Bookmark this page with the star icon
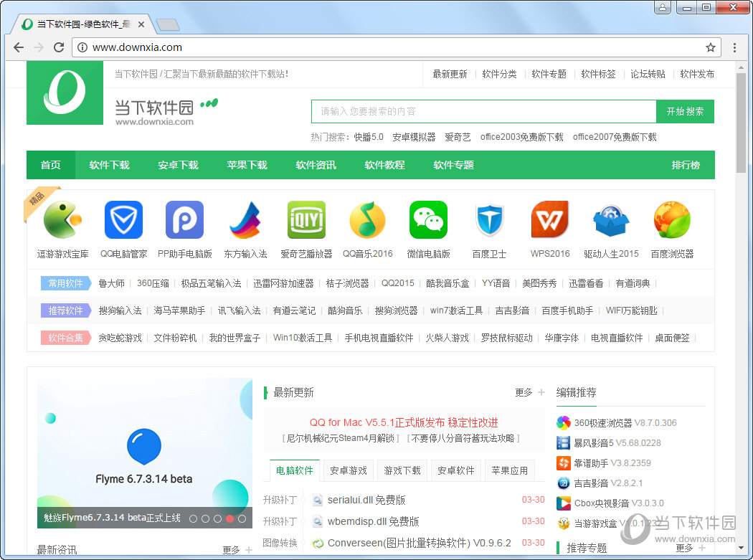753x560 pixels. 711,47
